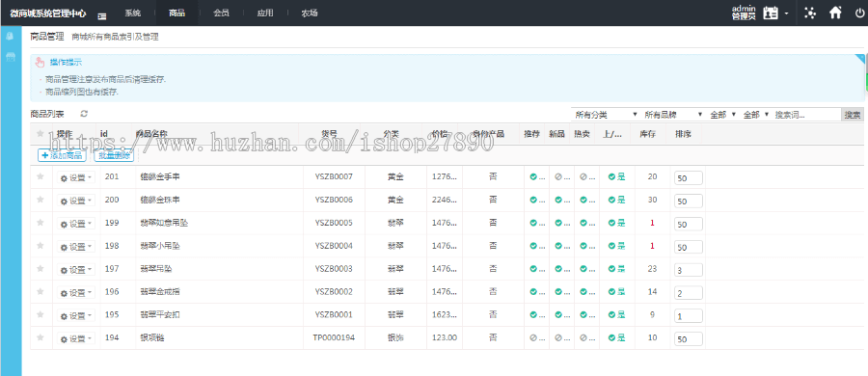
Task: Toggle 热卖 status for product 201
Action: 586,177
